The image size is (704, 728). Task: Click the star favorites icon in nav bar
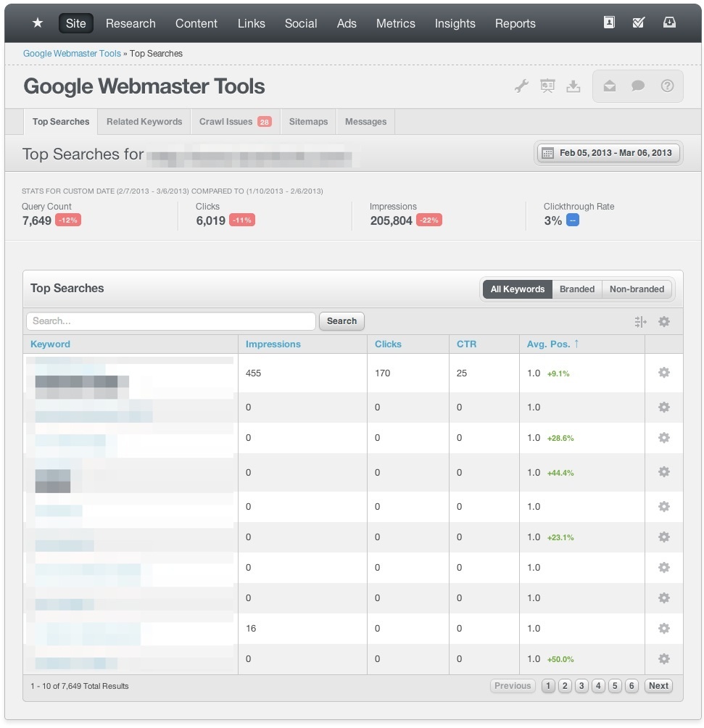[x=38, y=22]
